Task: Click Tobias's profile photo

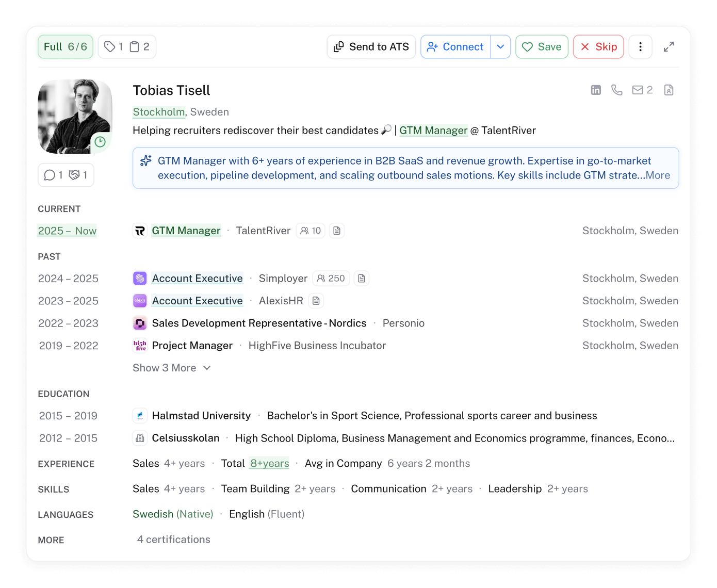Action: tap(74, 117)
